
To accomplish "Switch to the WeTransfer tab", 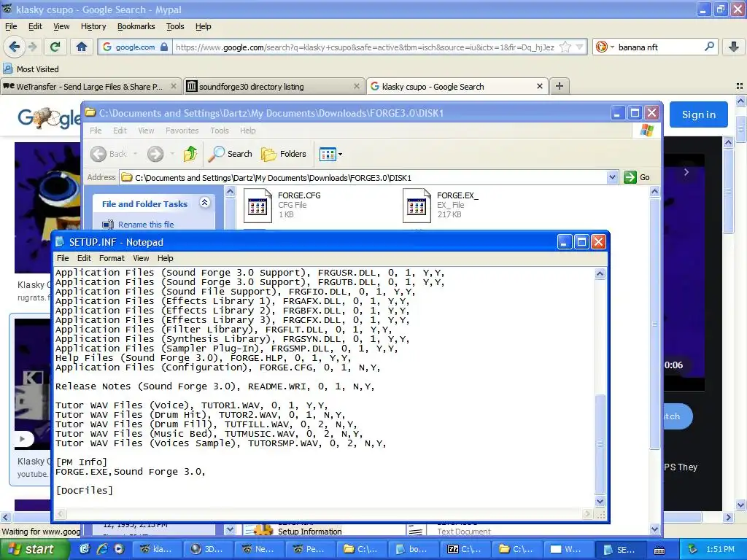I will [90, 86].
